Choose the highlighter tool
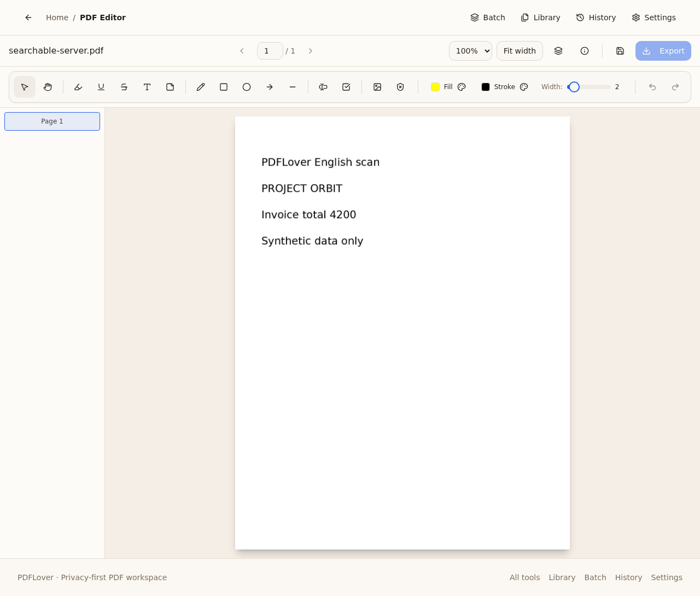The height and width of the screenshot is (596, 700). (x=78, y=87)
